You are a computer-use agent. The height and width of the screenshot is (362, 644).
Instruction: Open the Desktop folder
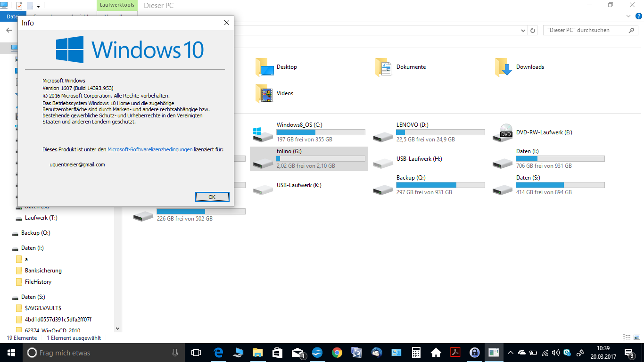pyautogui.click(x=276, y=67)
